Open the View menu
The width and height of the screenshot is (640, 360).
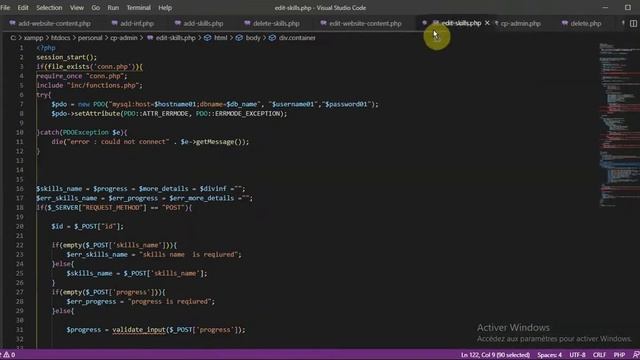coord(77,8)
